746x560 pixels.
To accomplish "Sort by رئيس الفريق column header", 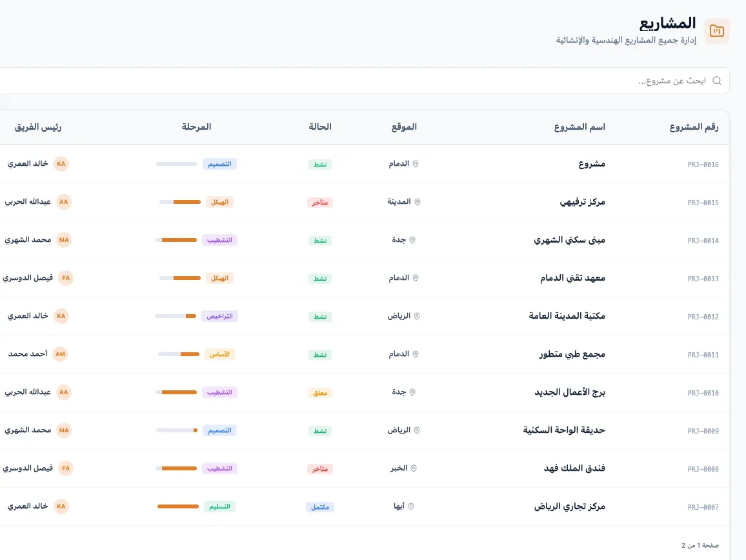I will coord(38,127).
